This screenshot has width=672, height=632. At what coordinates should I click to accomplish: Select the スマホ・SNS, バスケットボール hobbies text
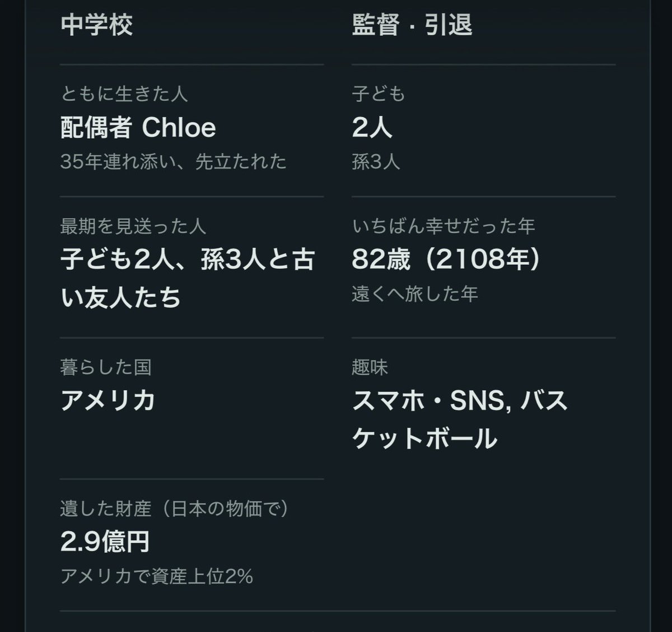point(460,420)
